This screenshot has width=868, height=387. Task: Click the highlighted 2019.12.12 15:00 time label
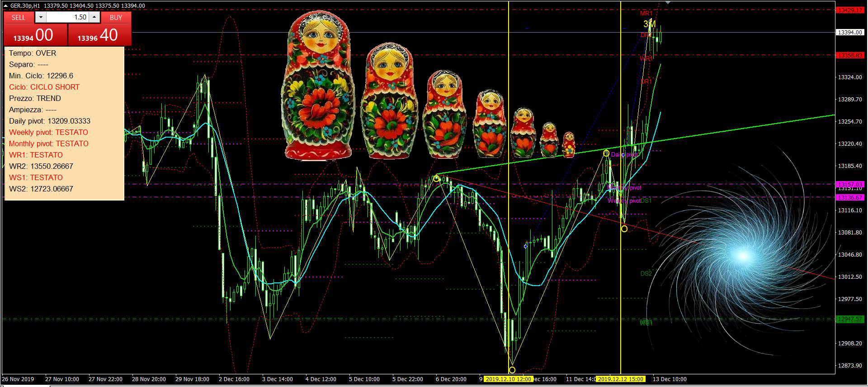tap(620, 379)
